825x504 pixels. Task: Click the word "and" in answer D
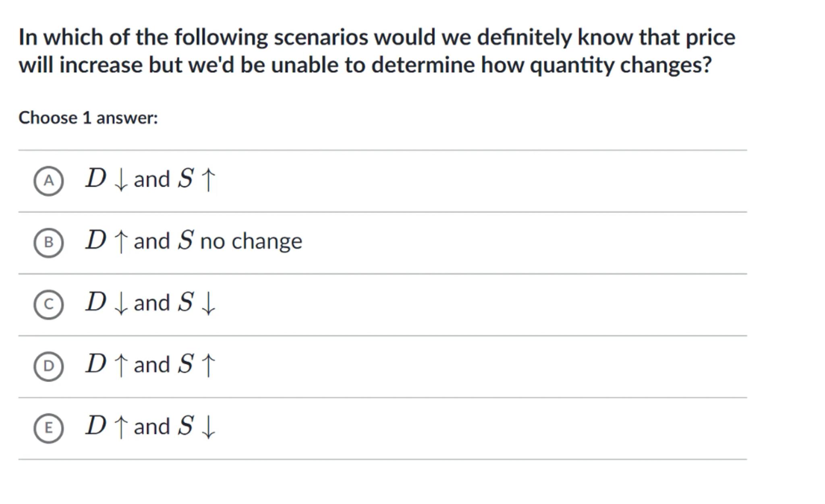151,365
